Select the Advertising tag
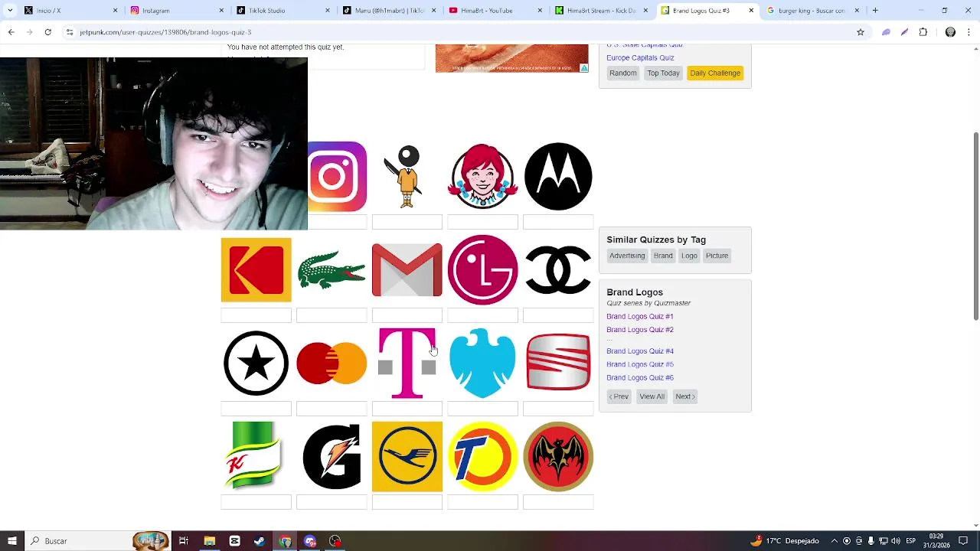The width and height of the screenshot is (980, 551). (627, 256)
